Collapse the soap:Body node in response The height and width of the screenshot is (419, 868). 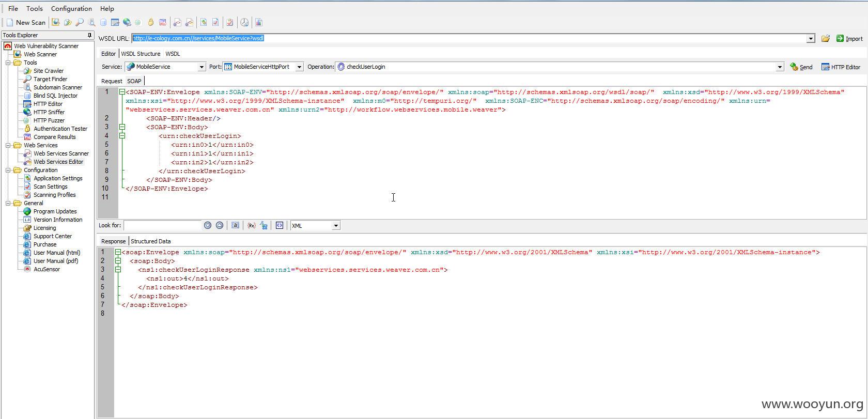pos(118,261)
